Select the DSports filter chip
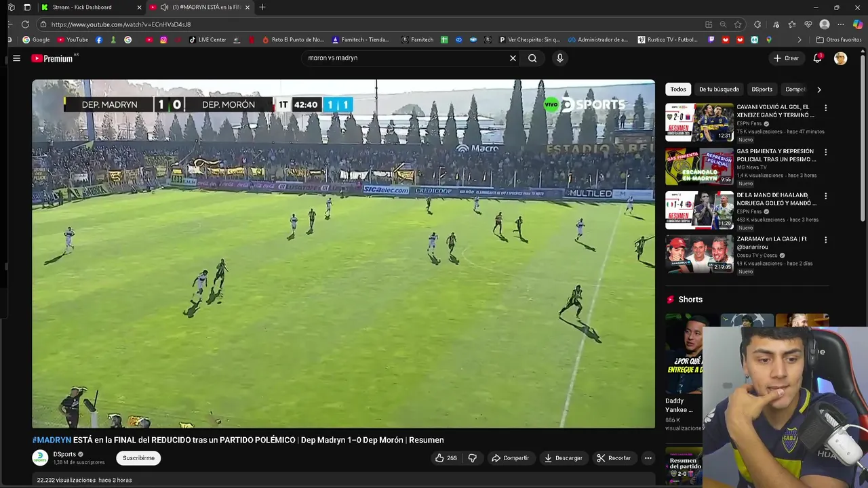868x488 pixels. 762,89
